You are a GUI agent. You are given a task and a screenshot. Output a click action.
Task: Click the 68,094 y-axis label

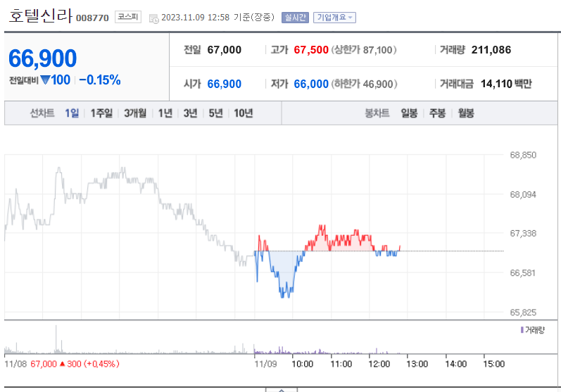pos(523,194)
